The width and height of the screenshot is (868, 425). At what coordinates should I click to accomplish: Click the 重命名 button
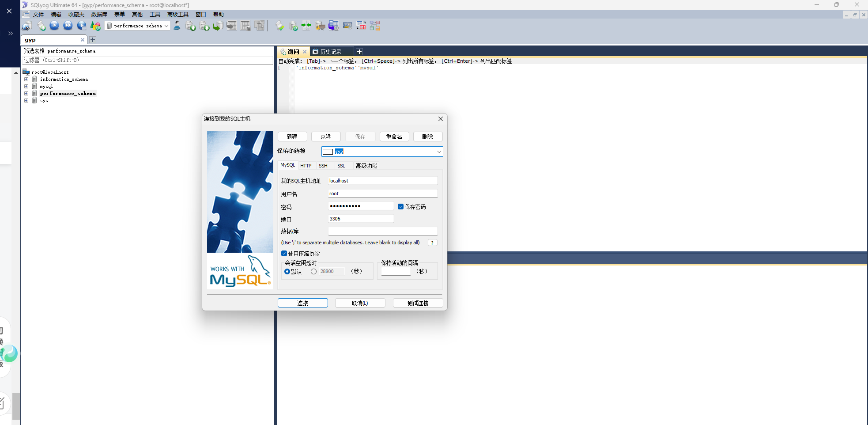tap(394, 137)
